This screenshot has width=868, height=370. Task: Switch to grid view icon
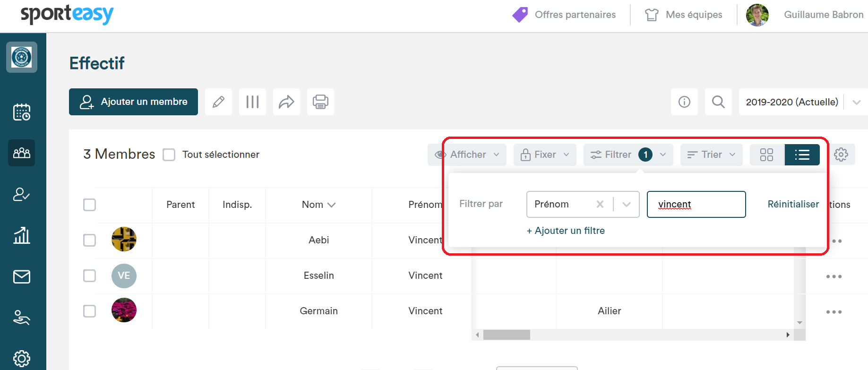point(766,155)
